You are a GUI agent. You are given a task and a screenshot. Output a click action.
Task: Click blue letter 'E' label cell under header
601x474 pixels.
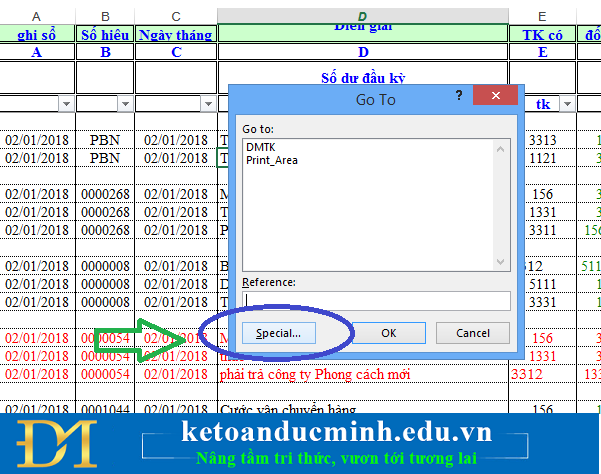pos(542,52)
